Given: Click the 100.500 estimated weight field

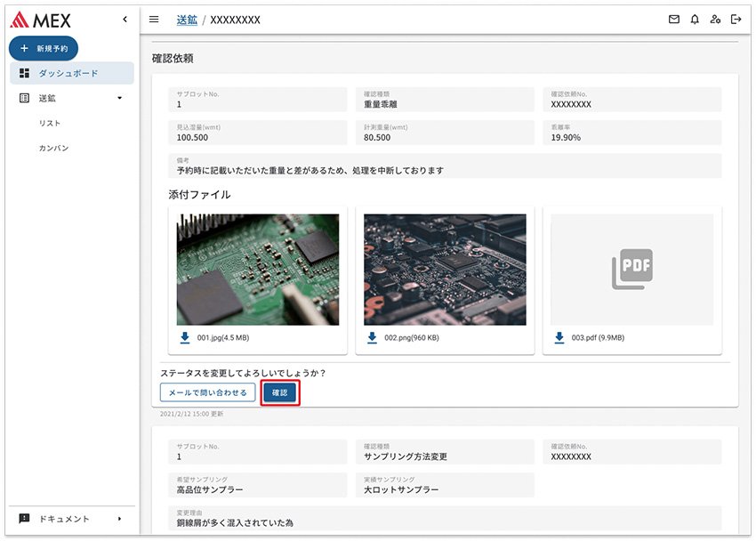Looking at the screenshot, I should [x=257, y=133].
